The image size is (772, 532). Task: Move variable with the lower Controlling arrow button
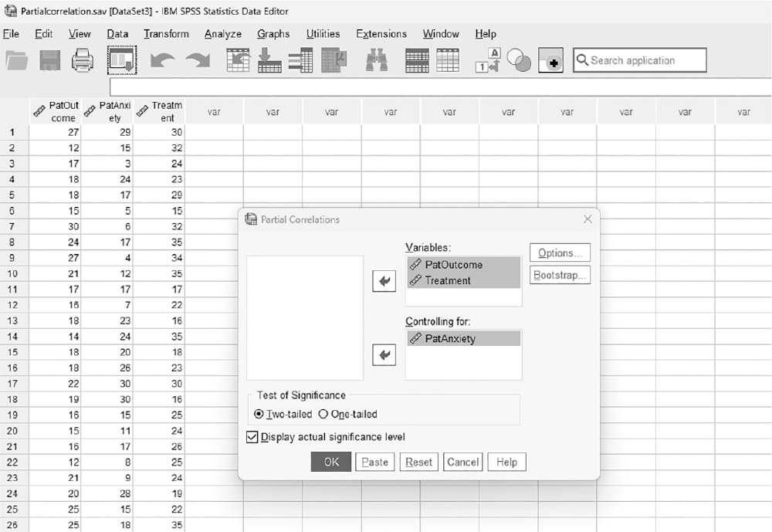[x=384, y=354]
